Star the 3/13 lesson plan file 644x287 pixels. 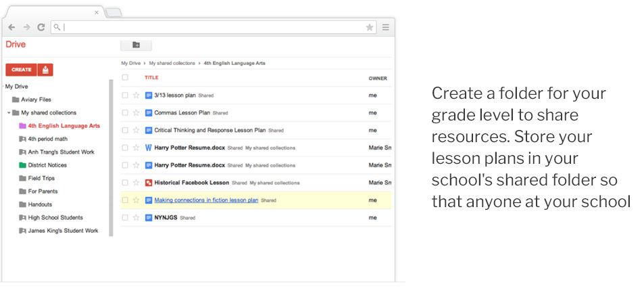point(136,95)
